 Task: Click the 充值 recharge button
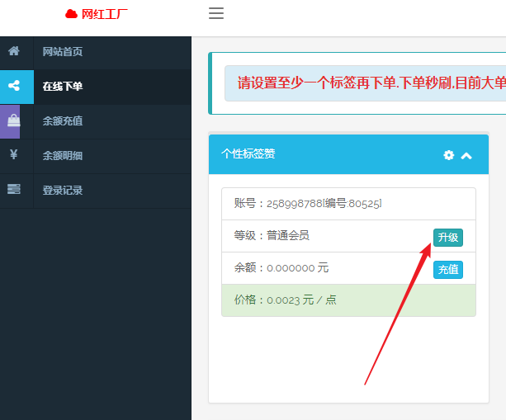click(448, 269)
